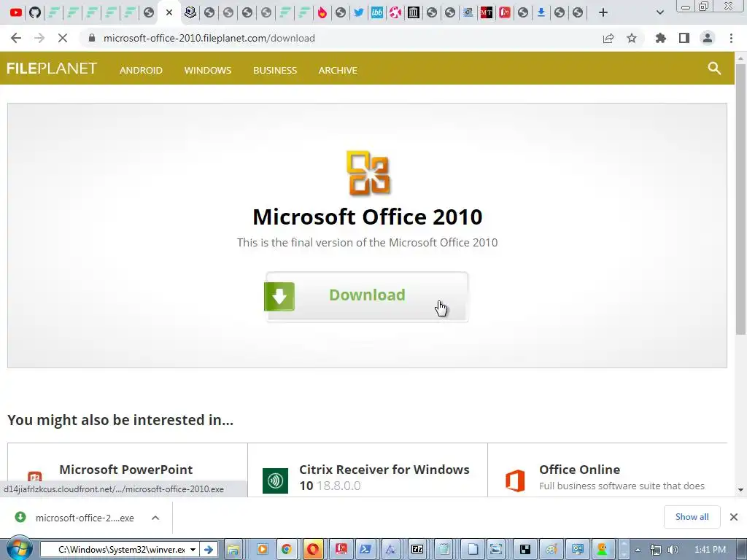Open the Android menu item
The width and height of the screenshot is (747, 560).
pos(141,70)
